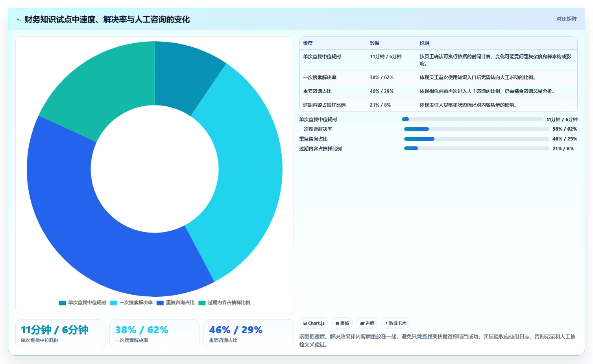This screenshot has height=364, width=593.
Task: Click the 一次搜索解决率 description text in table
Action: click(477, 78)
